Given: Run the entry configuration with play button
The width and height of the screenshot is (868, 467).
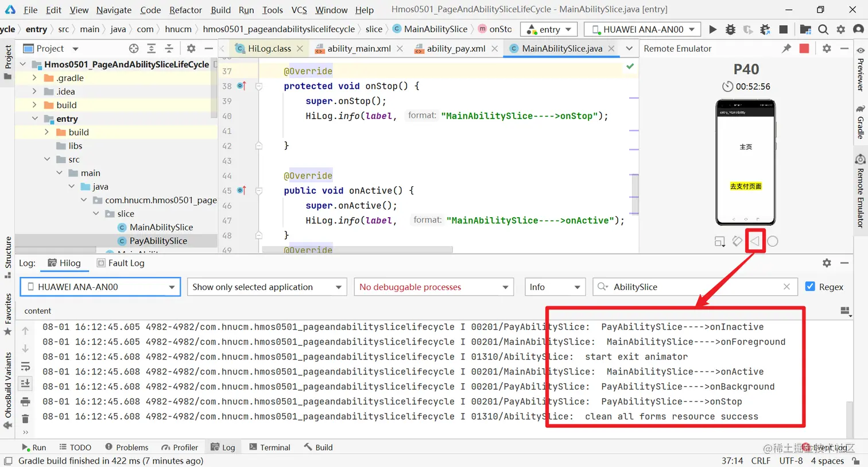Looking at the screenshot, I should click(712, 29).
